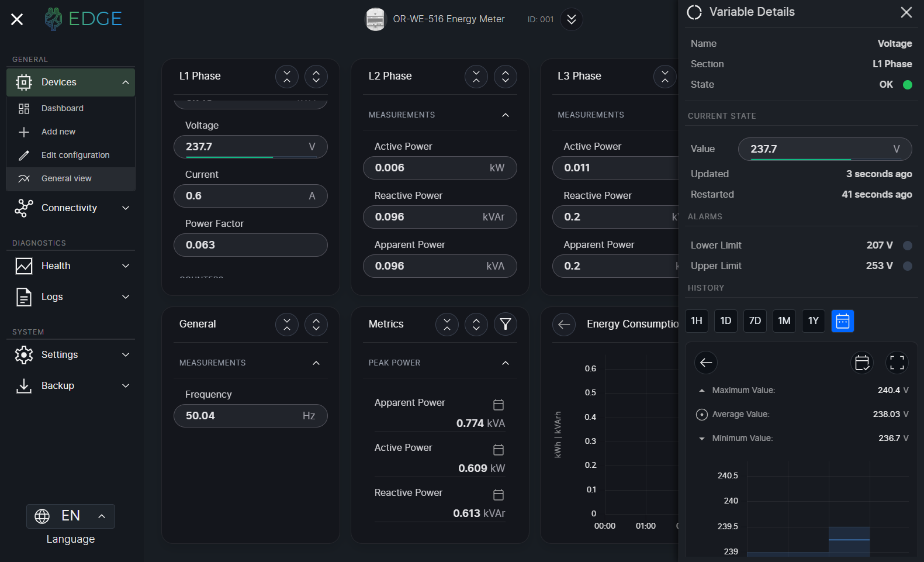Expand all sections in L1 Phase card
The width and height of the screenshot is (924, 562).
point(316,77)
